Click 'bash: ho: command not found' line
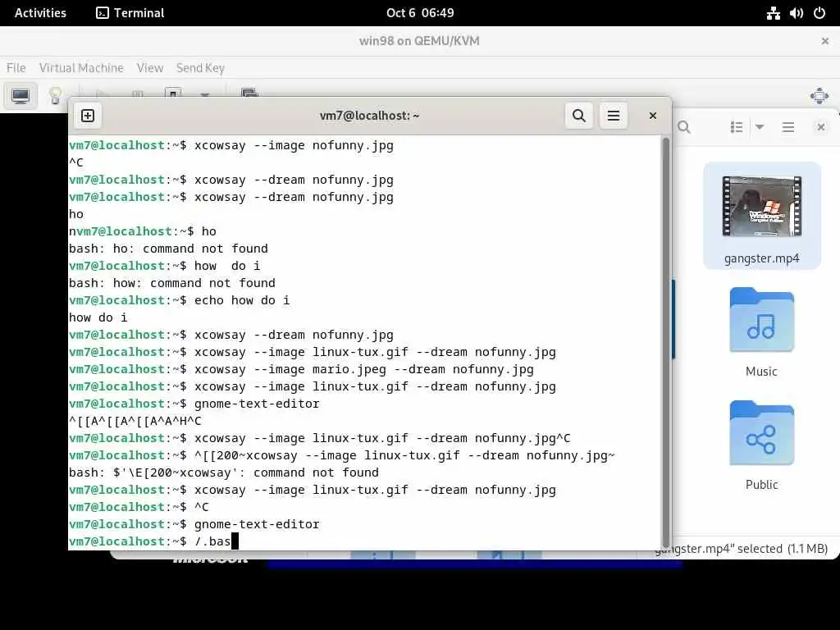 coord(168,249)
